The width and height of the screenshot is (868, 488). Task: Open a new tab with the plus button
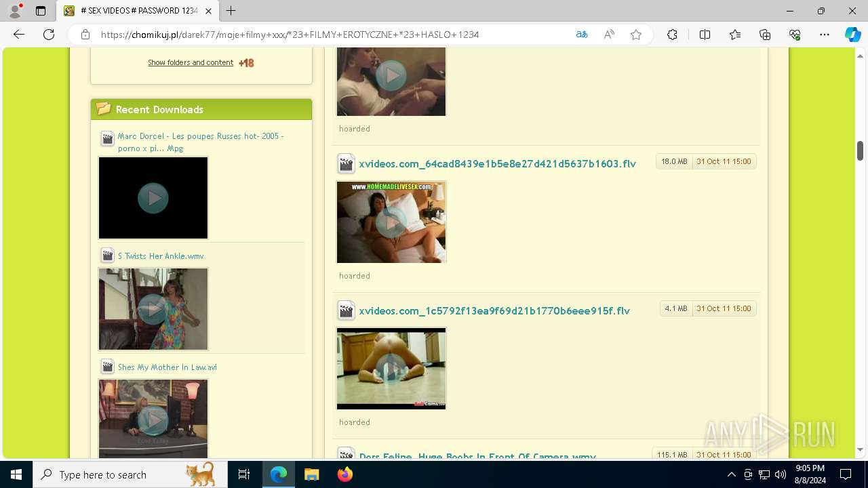[231, 11]
